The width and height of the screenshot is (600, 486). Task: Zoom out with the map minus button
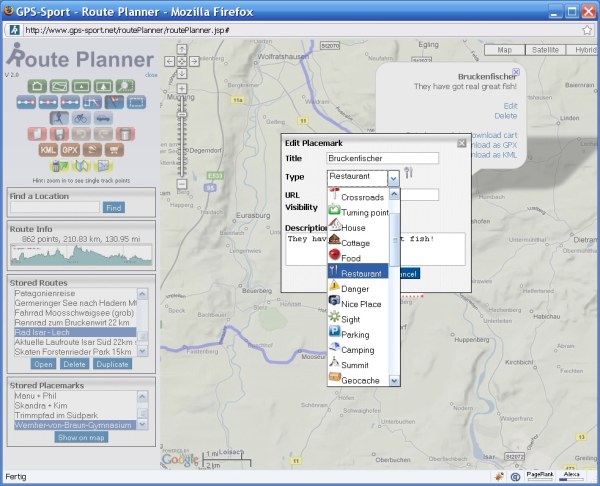(182, 184)
